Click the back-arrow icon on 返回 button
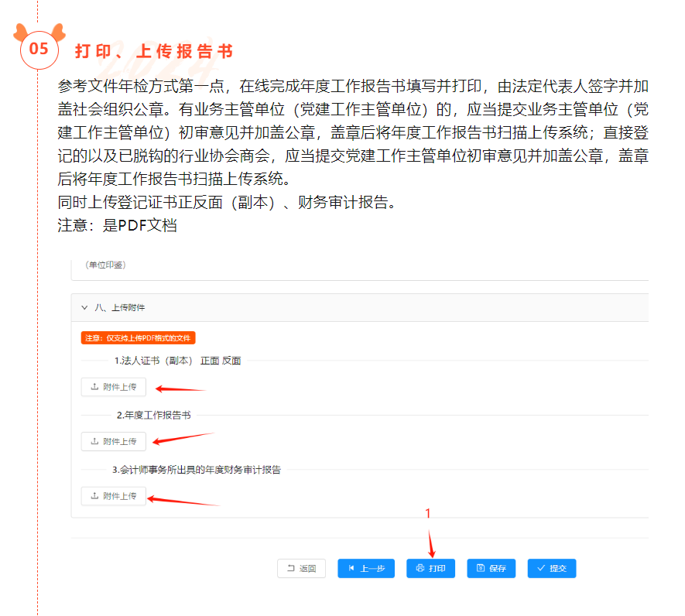Viewport: 685px width, 616px height. coord(291,568)
